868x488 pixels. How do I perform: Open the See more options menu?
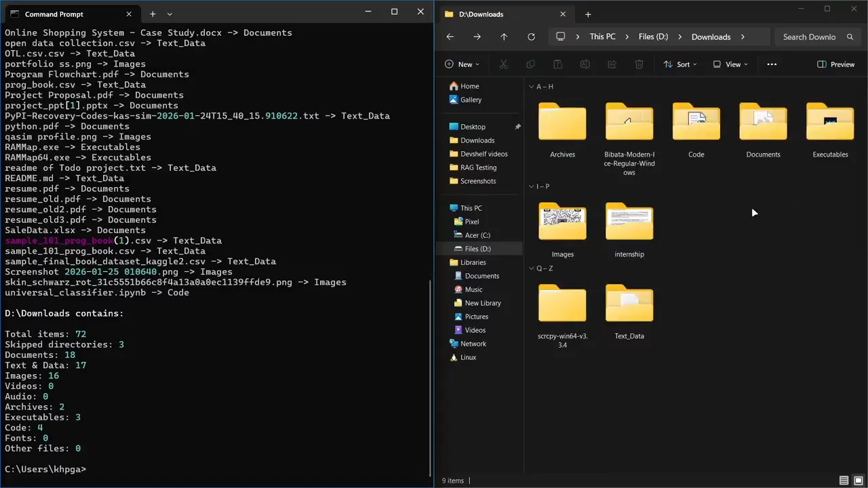point(772,64)
